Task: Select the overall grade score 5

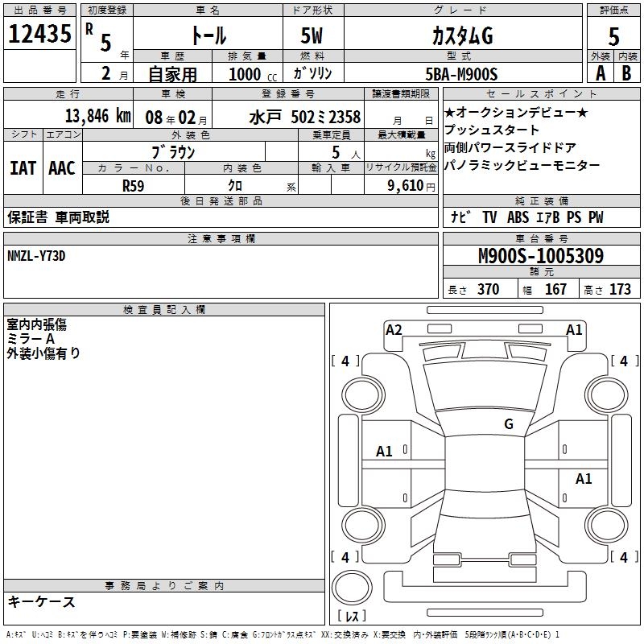Action: 613,36
